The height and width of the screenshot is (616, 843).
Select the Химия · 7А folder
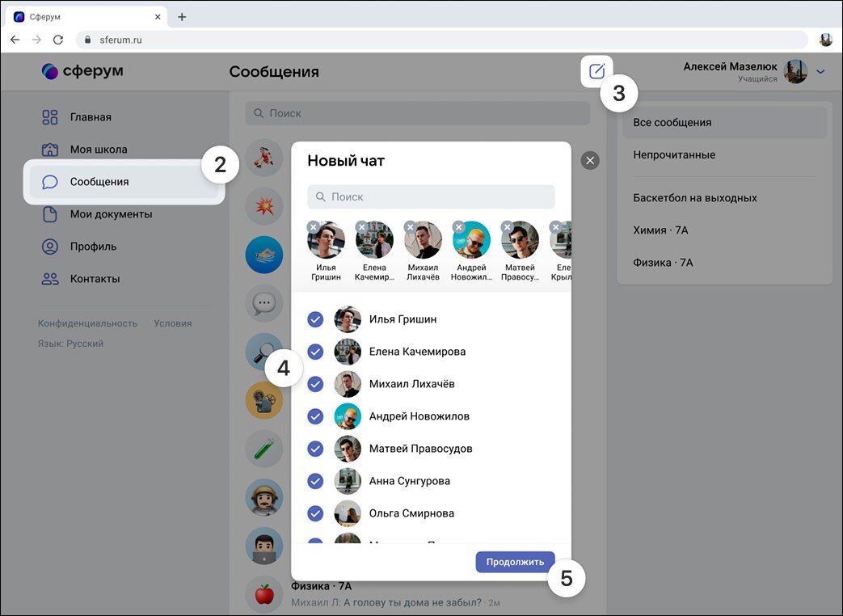pos(660,230)
